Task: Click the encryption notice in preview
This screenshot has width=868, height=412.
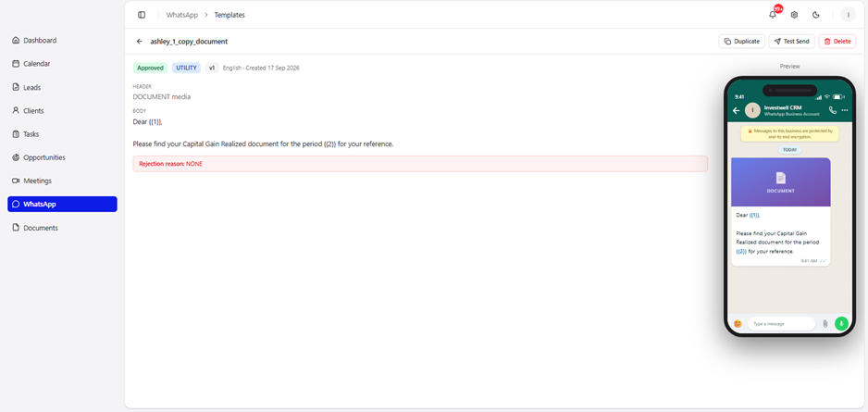Action: point(790,133)
